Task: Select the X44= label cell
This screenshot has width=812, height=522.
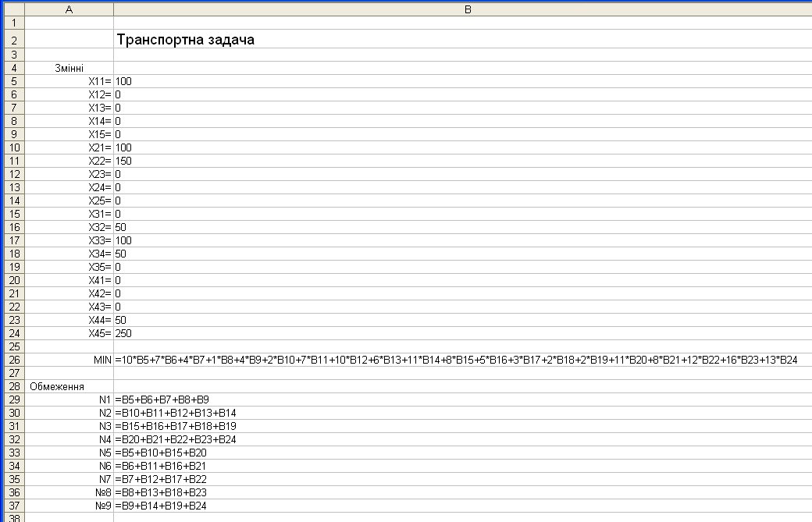Action: coord(69,320)
